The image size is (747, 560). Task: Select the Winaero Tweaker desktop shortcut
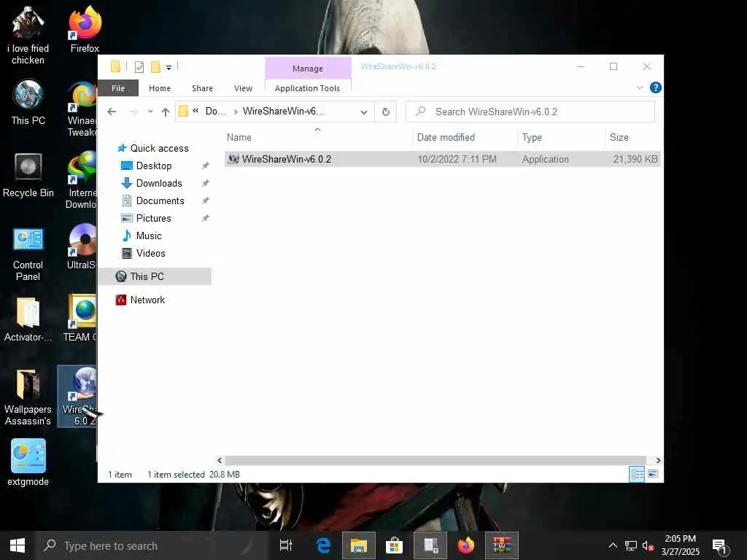point(81,109)
